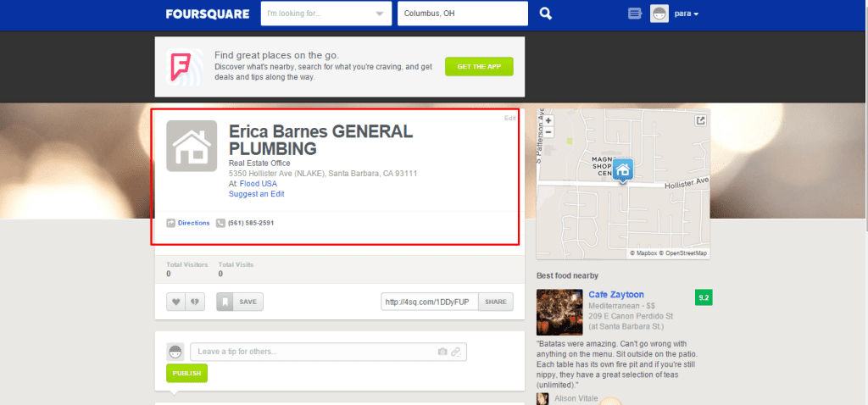Click the 4sq.com short URL field
The width and height of the screenshot is (868, 405).
[430, 302]
